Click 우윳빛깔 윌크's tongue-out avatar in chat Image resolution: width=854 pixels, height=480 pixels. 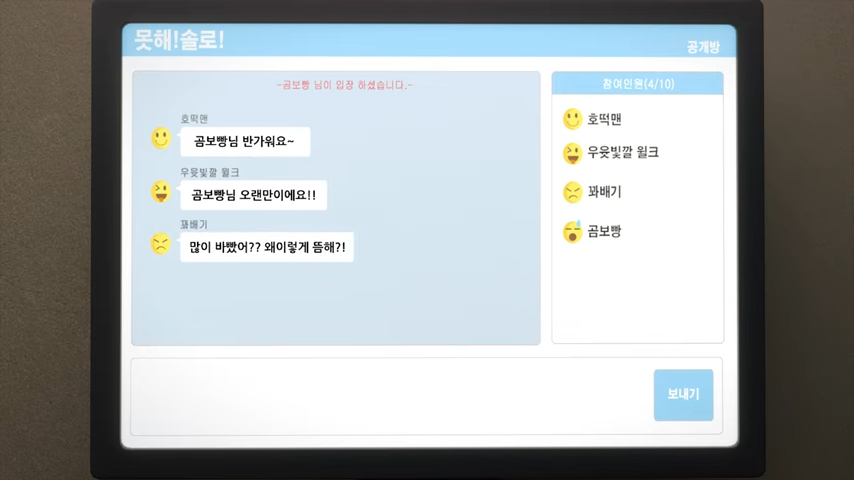tap(161, 191)
